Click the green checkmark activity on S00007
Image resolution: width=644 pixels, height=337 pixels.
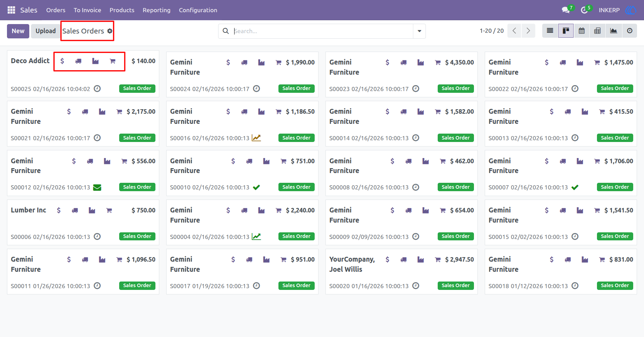click(x=575, y=187)
